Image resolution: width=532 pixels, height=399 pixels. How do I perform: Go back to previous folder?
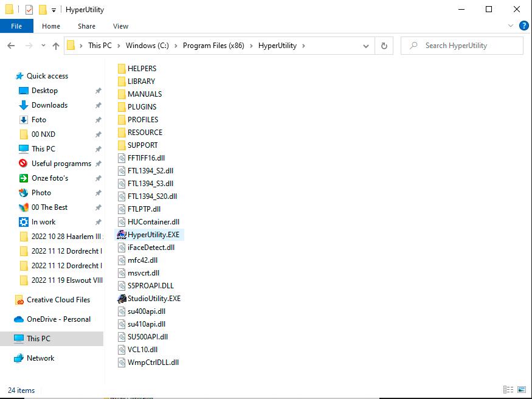click(x=11, y=46)
